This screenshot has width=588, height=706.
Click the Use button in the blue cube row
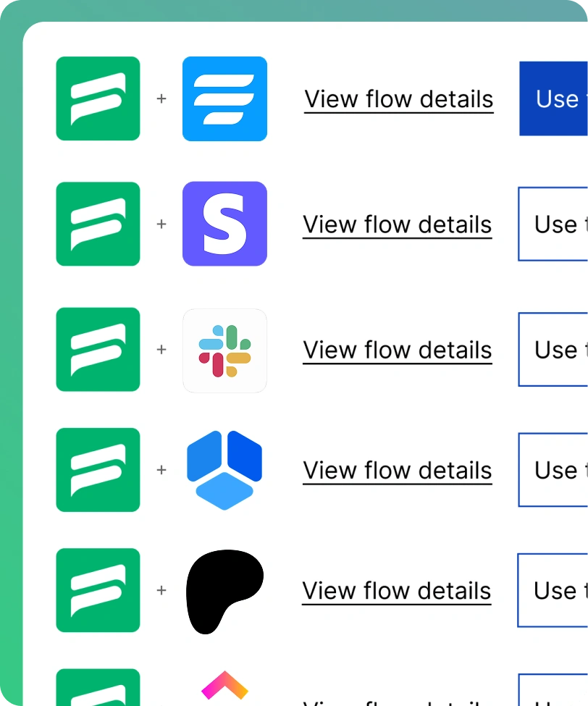tap(553, 470)
